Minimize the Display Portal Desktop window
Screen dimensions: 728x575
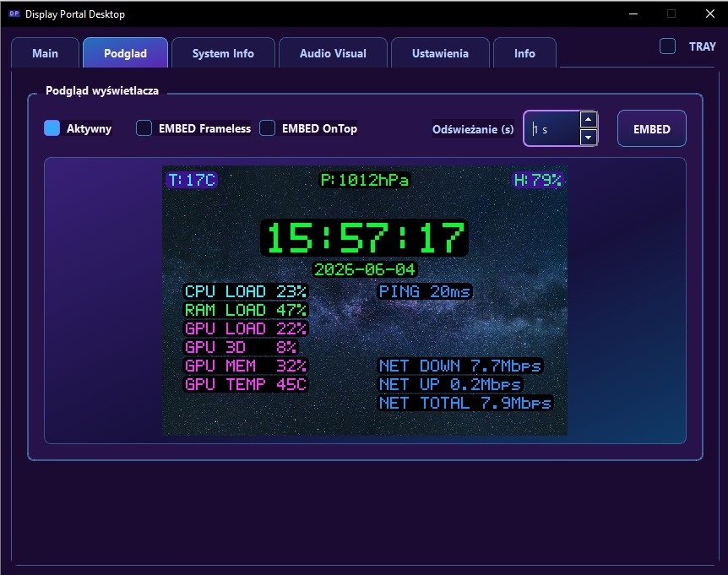pos(633,14)
